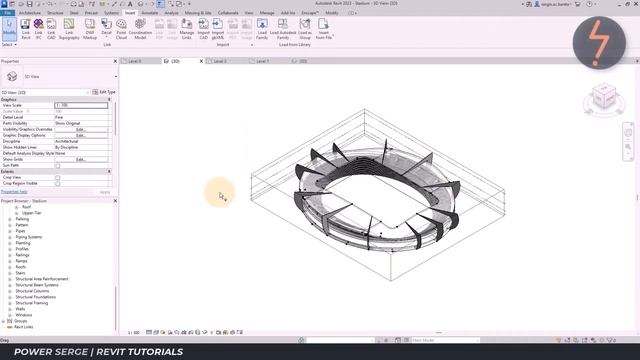The height and width of the screenshot is (360, 640).
Task: Toggle the Crop View checkbox
Action: click(58, 178)
